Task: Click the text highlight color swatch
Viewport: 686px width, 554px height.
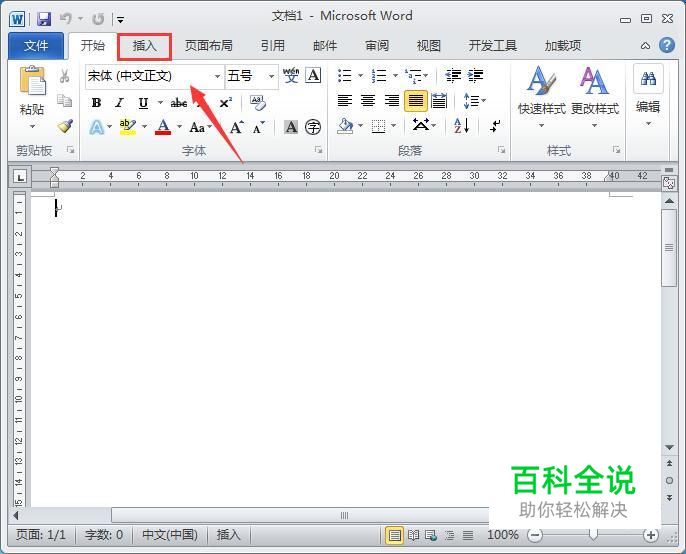Action: pyautogui.click(x=127, y=127)
